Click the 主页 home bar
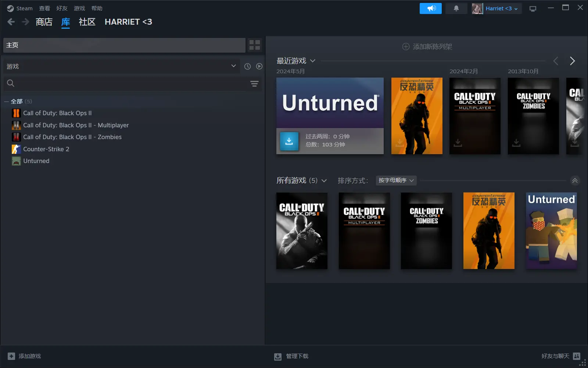 (x=124, y=45)
